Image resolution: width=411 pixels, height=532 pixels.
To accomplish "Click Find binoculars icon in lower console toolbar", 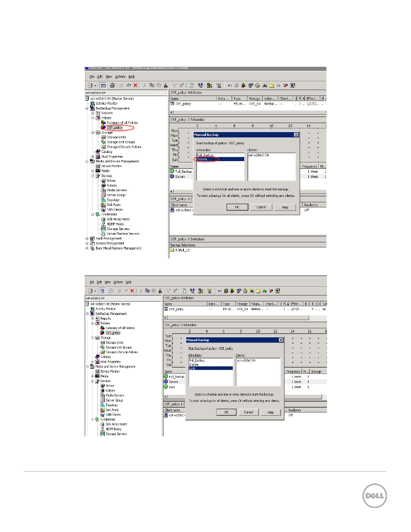I will (x=160, y=291).
